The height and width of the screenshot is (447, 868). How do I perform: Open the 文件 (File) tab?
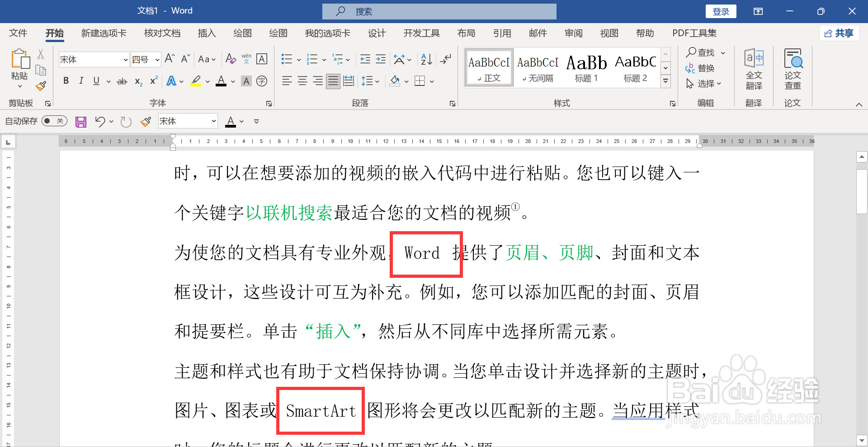(x=18, y=33)
